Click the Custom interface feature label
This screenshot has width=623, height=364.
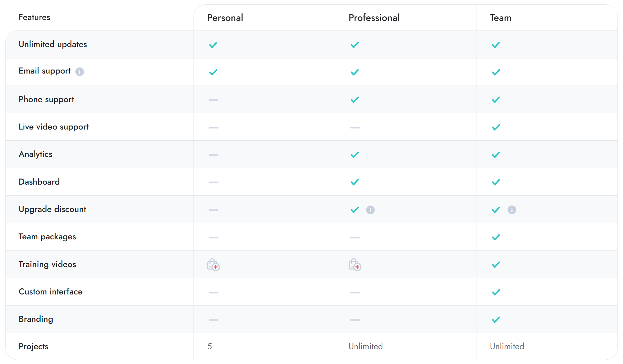(50, 292)
